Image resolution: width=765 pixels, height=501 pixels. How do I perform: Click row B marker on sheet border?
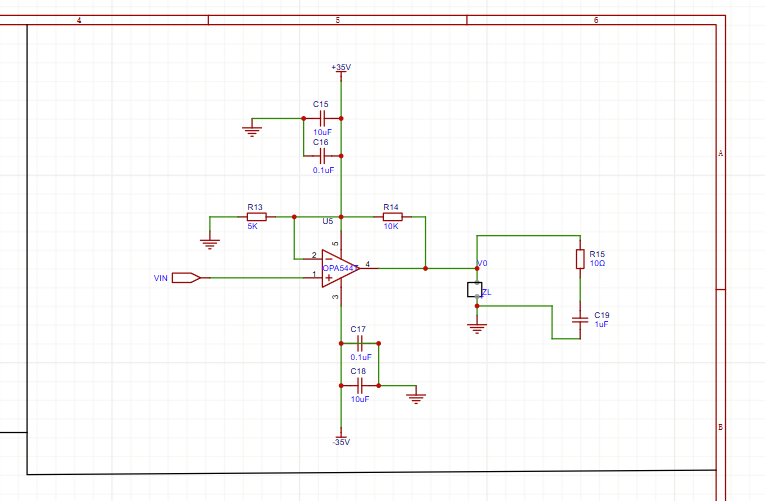pyautogui.click(x=721, y=427)
